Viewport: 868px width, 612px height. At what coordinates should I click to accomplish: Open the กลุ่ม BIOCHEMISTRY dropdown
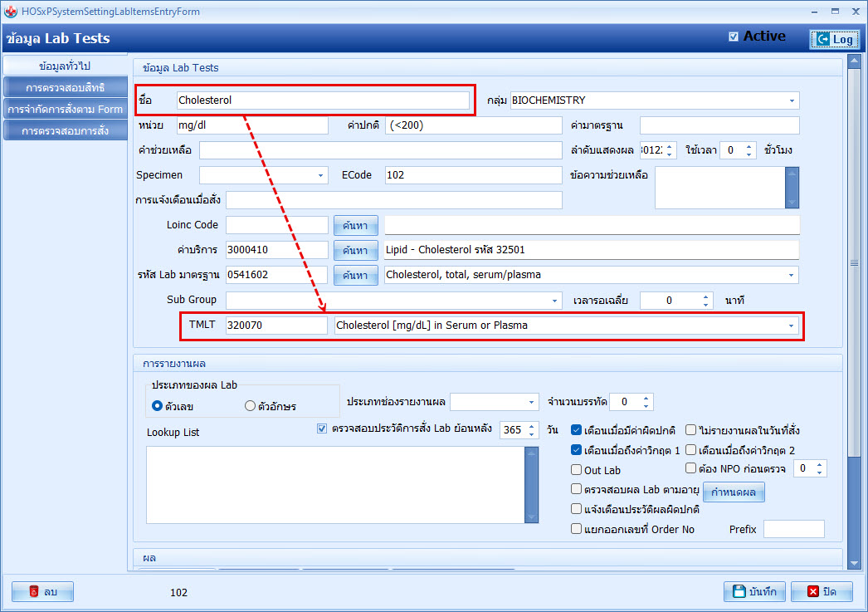tap(792, 100)
